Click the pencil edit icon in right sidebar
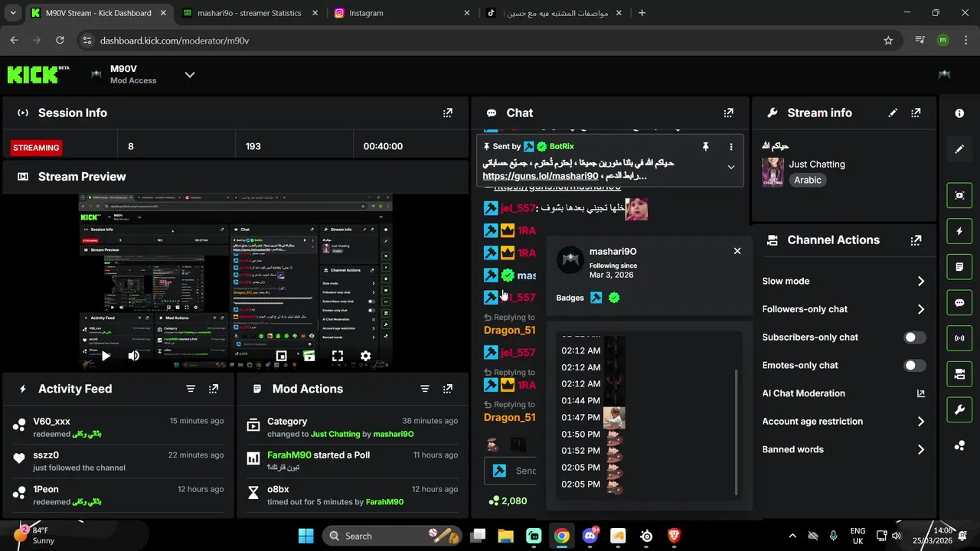The width and height of the screenshot is (980, 551). pos(959,149)
